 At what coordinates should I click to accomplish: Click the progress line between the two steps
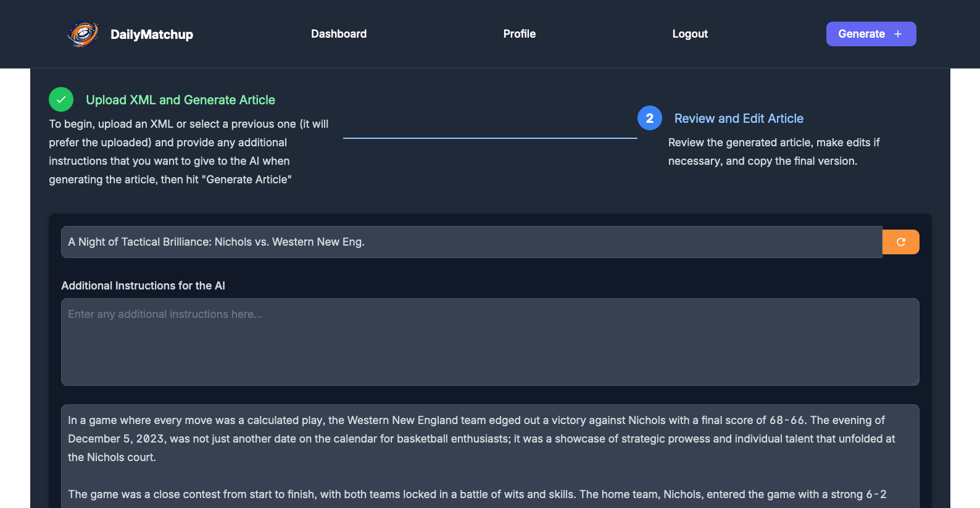point(489,138)
